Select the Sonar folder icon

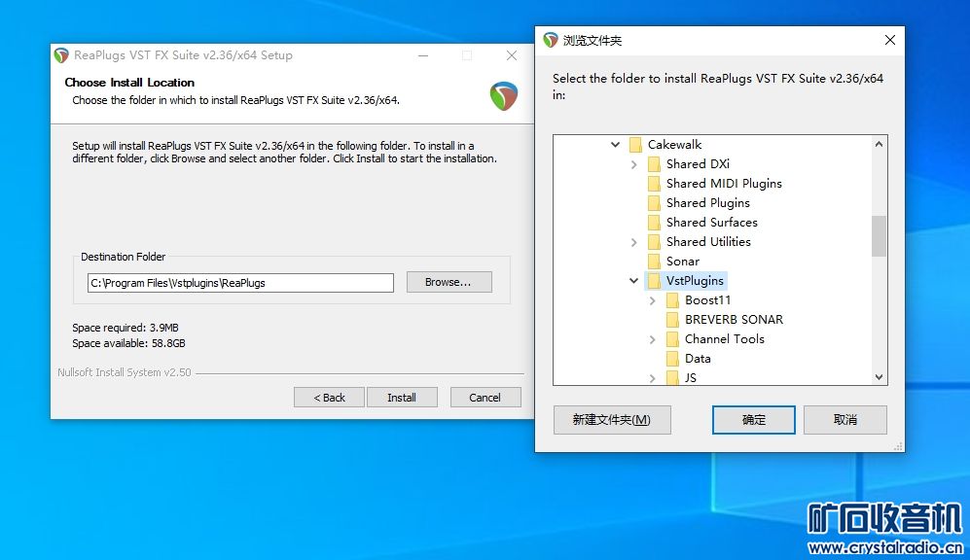pyautogui.click(x=654, y=262)
